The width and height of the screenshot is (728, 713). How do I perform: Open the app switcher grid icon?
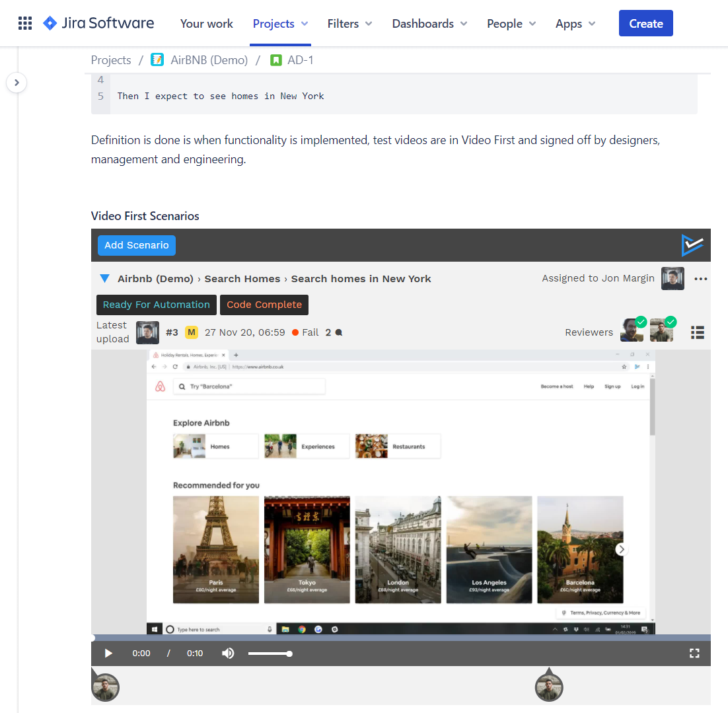(x=24, y=22)
